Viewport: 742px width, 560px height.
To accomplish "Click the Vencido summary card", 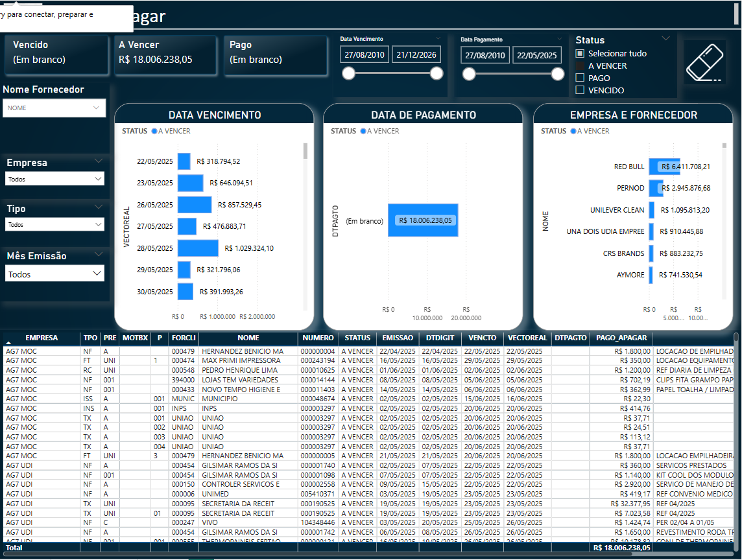I will pyautogui.click(x=56, y=55).
